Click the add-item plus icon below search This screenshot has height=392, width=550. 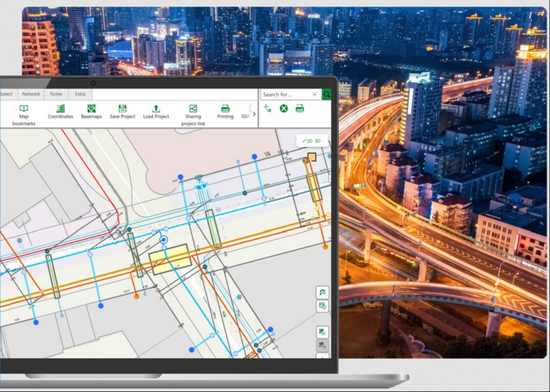click(267, 108)
